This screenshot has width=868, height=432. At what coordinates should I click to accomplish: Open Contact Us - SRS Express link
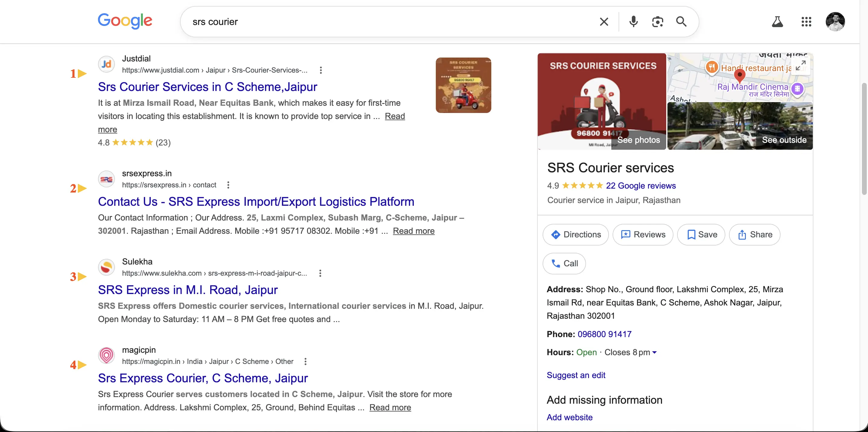tap(256, 202)
